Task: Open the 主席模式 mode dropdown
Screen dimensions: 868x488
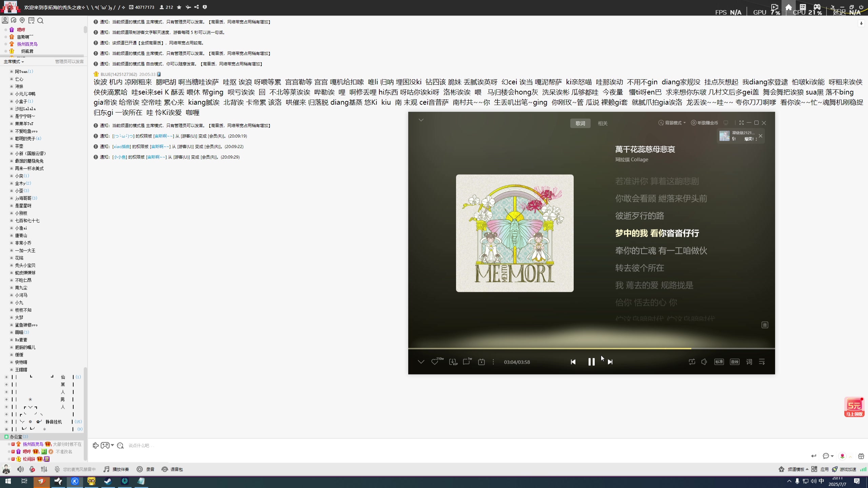Action: click(14, 62)
